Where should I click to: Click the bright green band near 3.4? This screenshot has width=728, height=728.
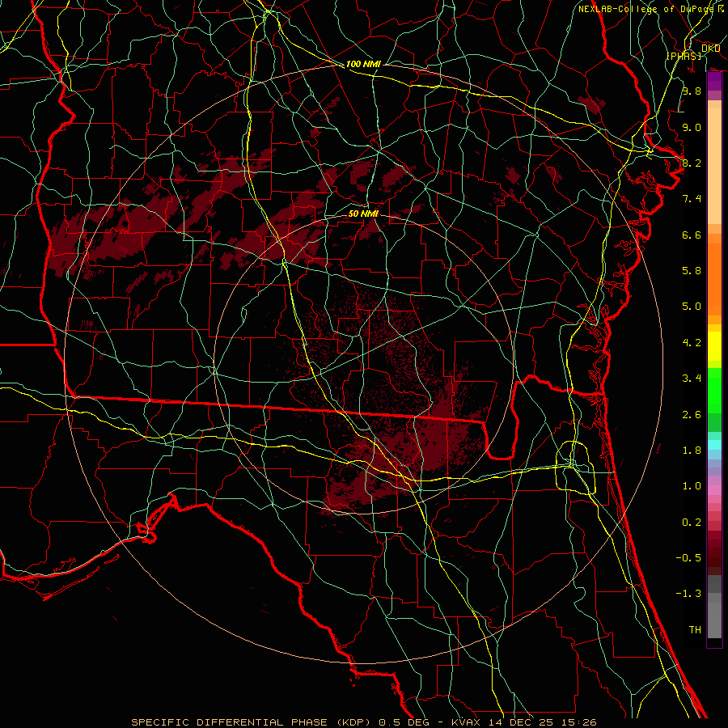pos(714,380)
